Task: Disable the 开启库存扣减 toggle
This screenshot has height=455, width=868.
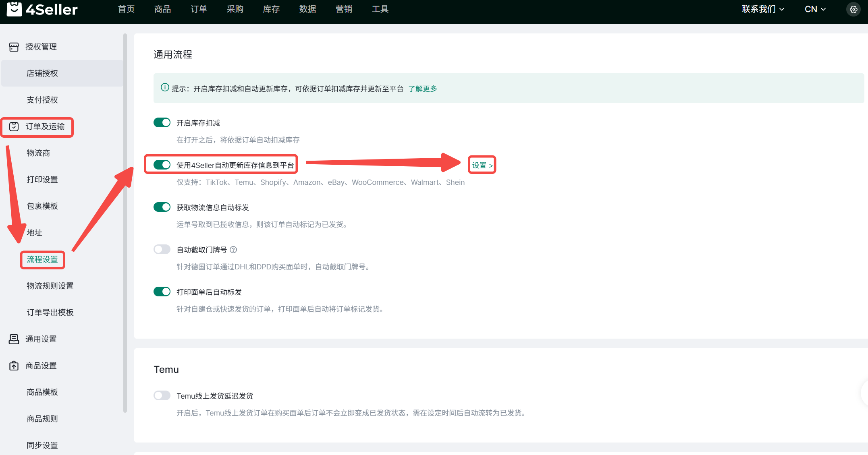Action: point(162,122)
